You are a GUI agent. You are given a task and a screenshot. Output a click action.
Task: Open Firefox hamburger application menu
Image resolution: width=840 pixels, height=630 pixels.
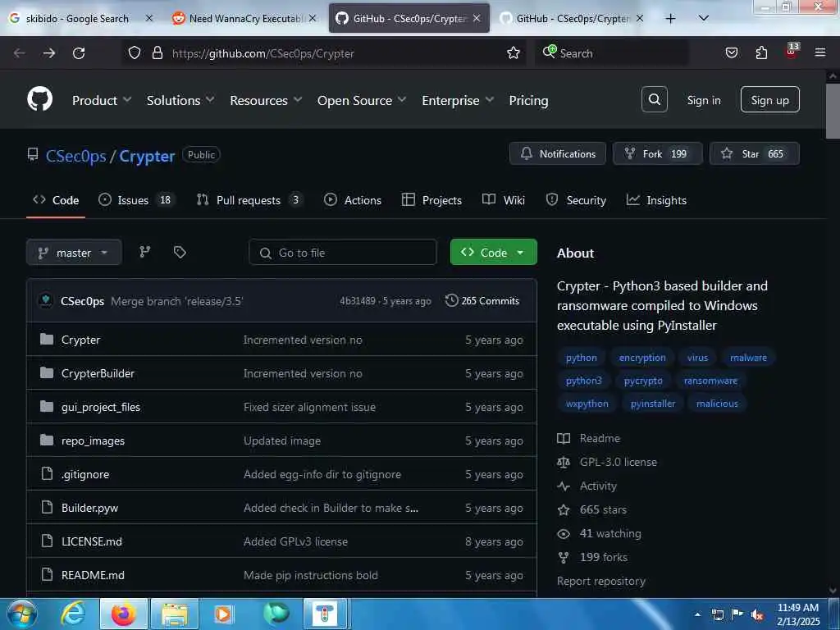pyautogui.click(x=819, y=52)
